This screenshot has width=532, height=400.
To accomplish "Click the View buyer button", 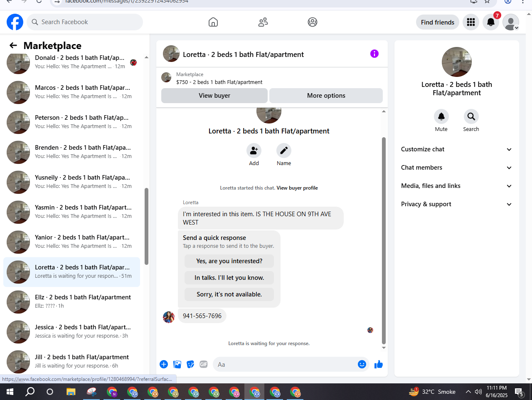I will (214, 96).
